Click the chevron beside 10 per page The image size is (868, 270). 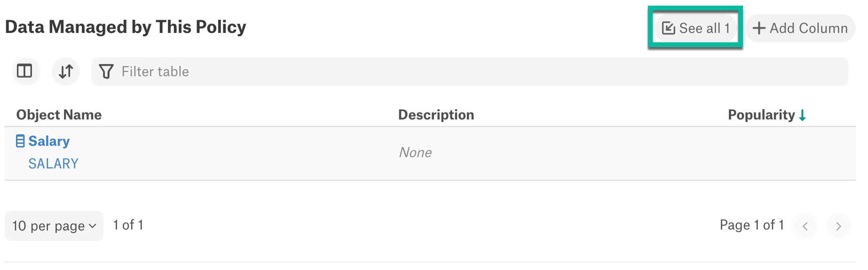(x=93, y=226)
